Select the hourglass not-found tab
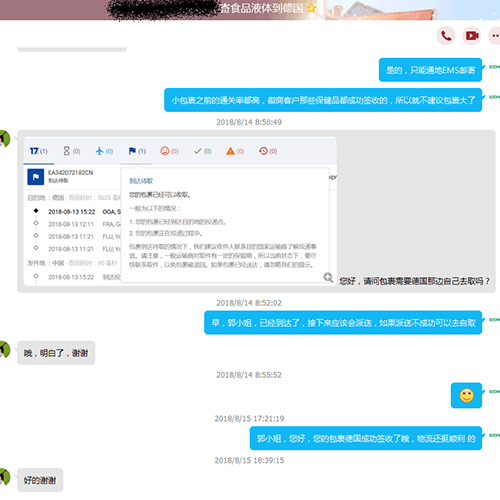500x500 pixels. pyautogui.click(x=72, y=151)
